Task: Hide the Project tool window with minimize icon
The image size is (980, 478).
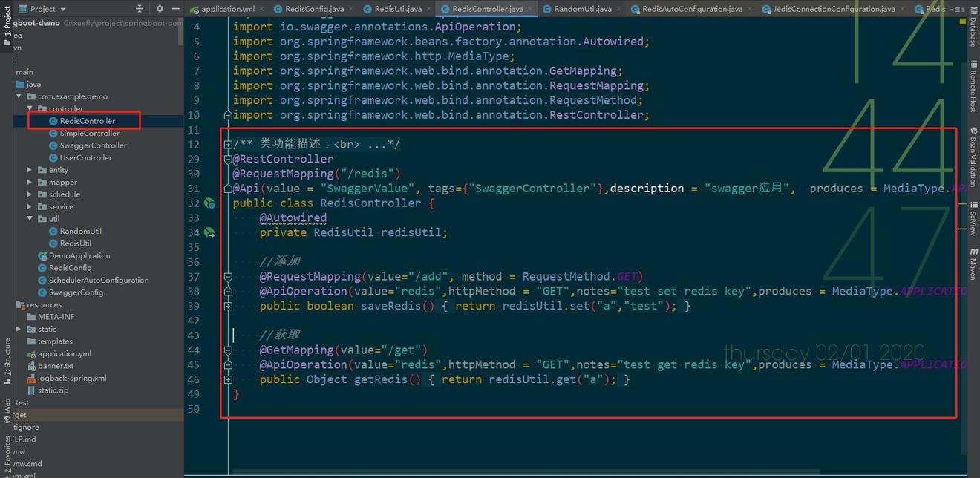Action: (x=175, y=9)
